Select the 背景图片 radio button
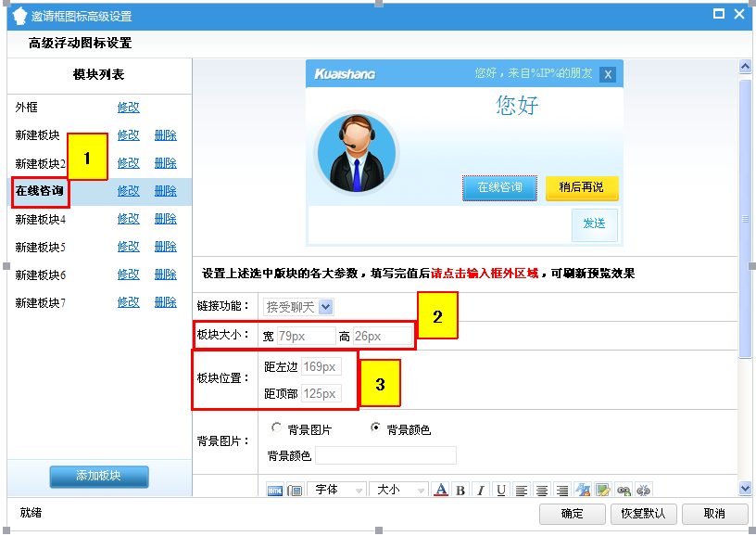The height and width of the screenshot is (536, 756). pyautogui.click(x=276, y=428)
